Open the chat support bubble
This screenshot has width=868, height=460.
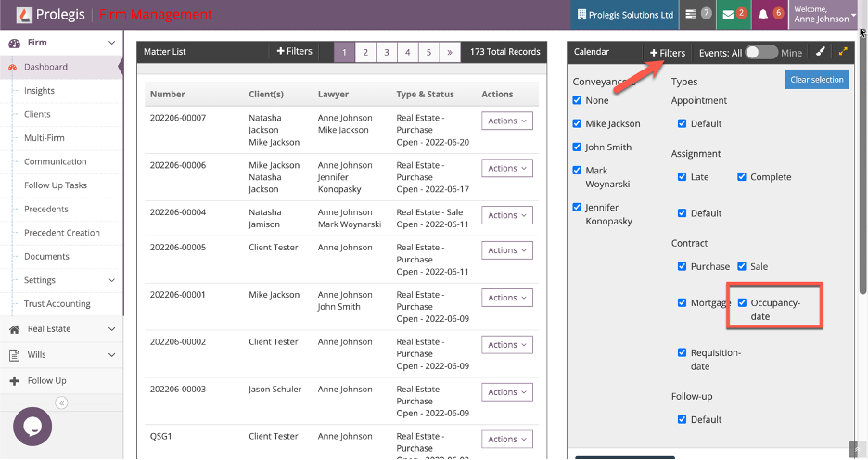click(32, 426)
